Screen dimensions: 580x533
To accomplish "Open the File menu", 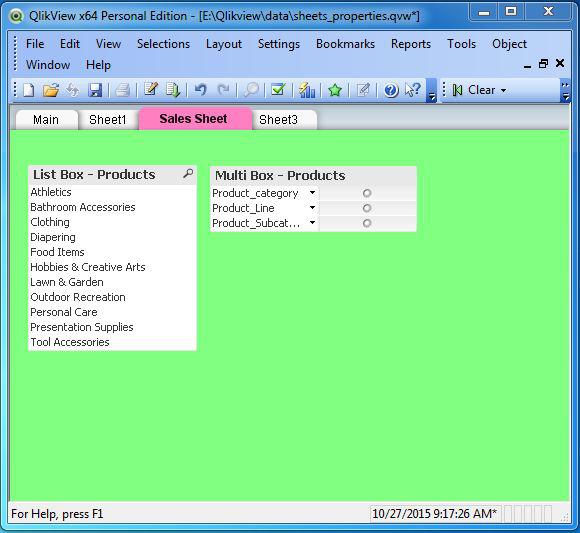I will click(x=35, y=44).
